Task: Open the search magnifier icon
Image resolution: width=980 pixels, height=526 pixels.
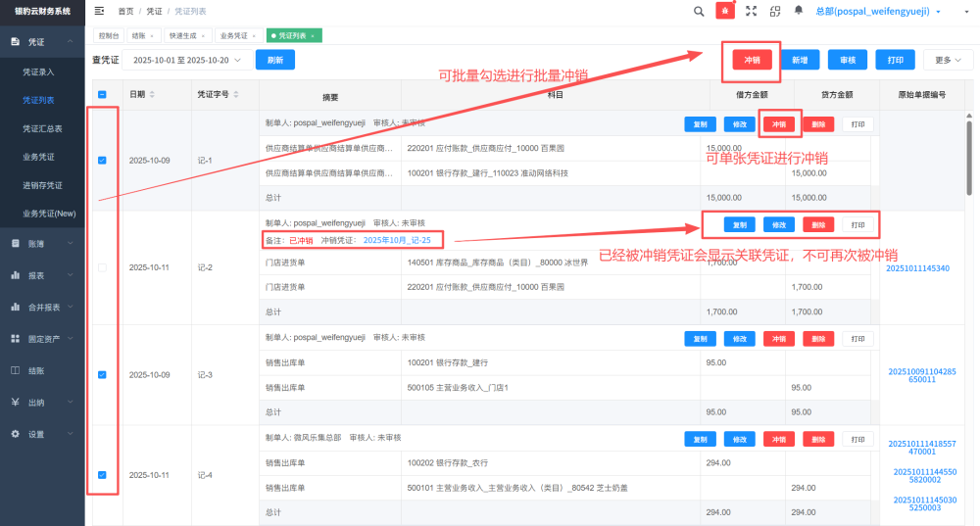Action: 699,11
